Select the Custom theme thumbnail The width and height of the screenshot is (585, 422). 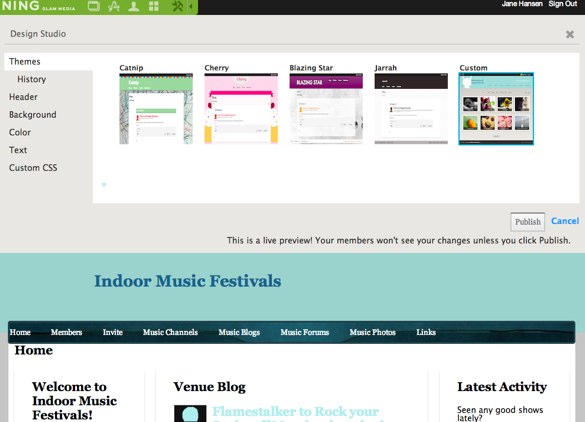point(496,109)
